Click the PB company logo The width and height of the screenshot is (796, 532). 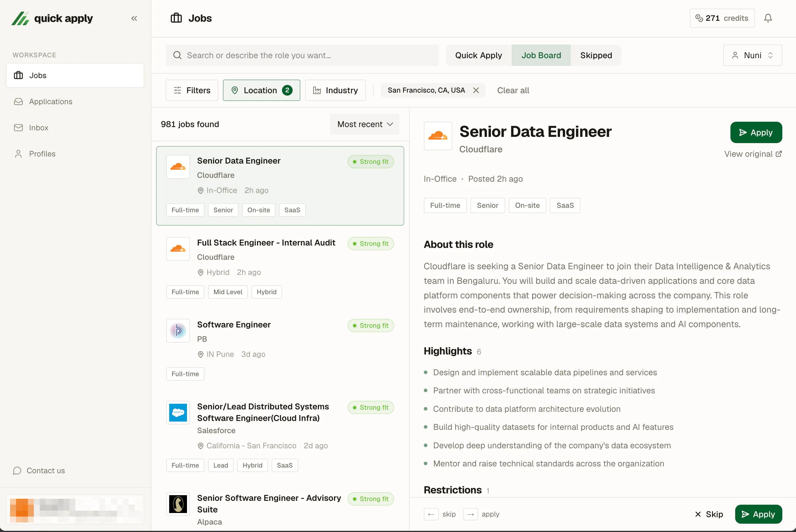(178, 330)
